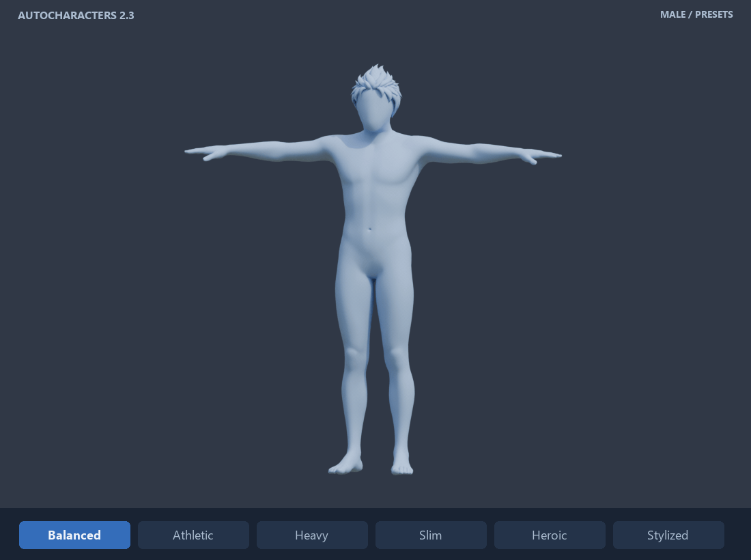Click the AUTOCHARACTERS 2.3 title
751x560 pixels.
click(76, 15)
